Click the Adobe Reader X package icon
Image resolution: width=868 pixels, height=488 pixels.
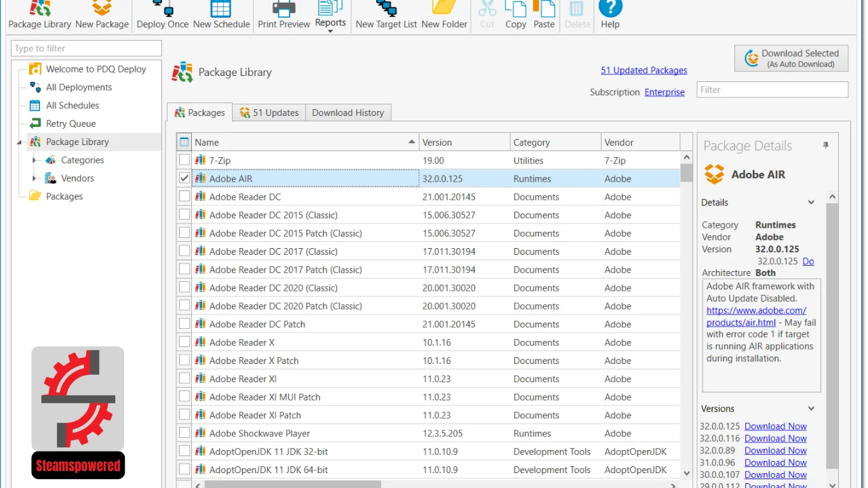pos(200,342)
